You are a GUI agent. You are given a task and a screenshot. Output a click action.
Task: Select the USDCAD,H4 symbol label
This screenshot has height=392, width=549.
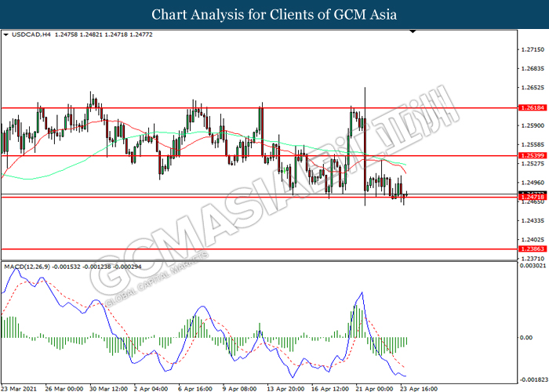31,34
